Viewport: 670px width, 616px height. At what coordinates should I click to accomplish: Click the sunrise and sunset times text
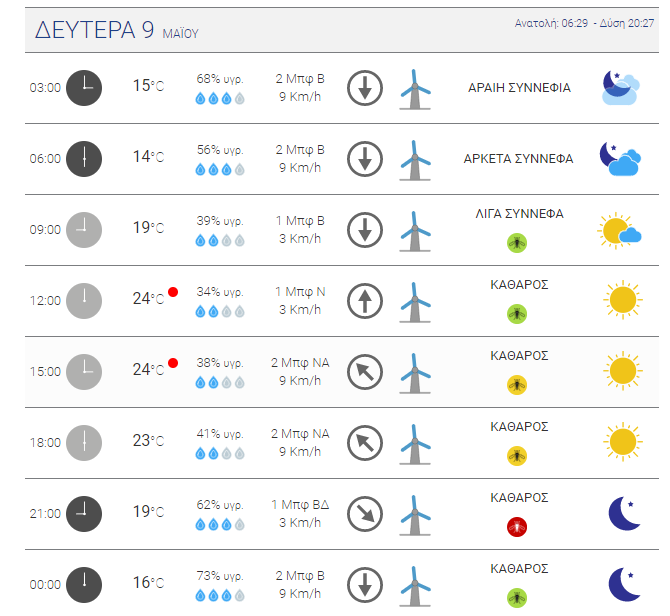(584, 23)
